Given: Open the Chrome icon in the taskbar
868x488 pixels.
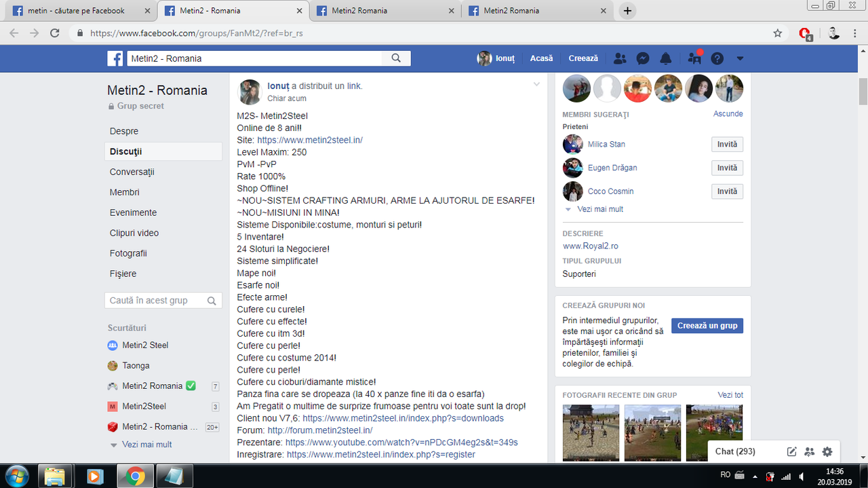Looking at the screenshot, I should click(134, 476).
